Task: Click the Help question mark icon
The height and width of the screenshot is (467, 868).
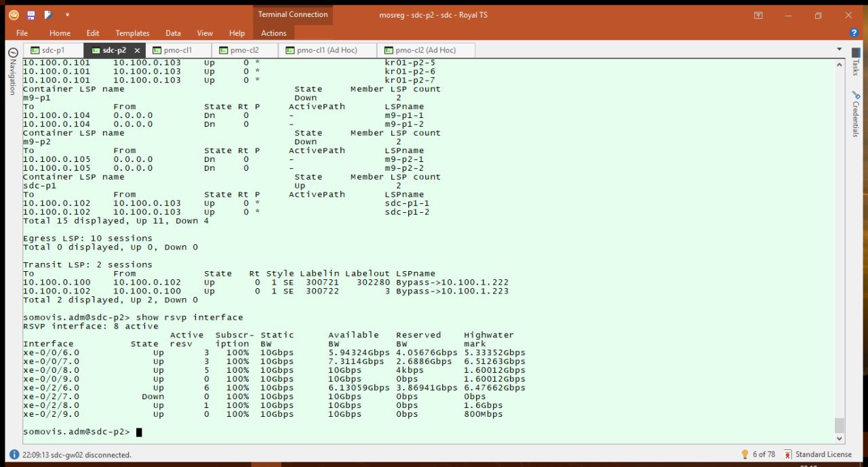Action: point(854,33)
